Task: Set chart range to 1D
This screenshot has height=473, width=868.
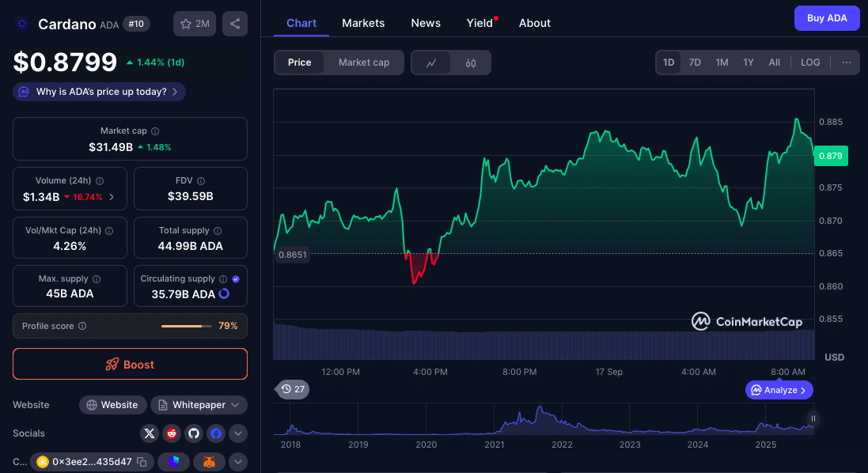Action: tap(669, 62)
